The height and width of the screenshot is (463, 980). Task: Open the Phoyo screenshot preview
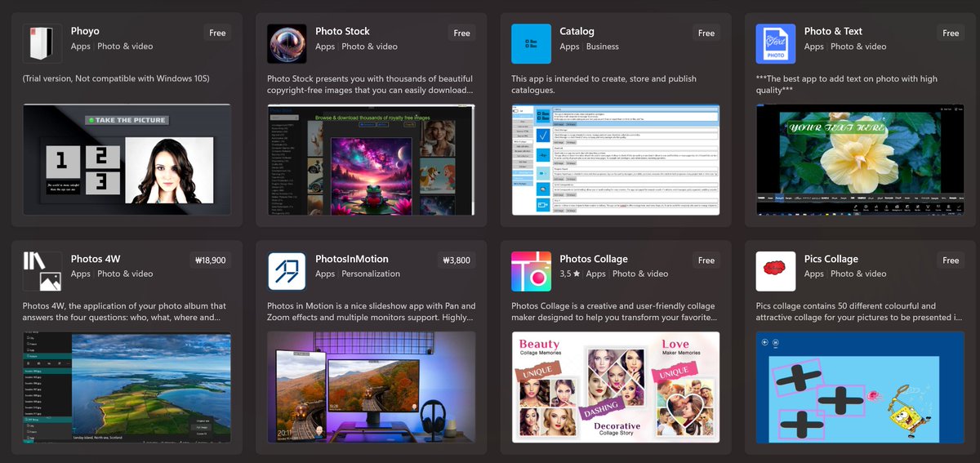(x=127, y=159)
